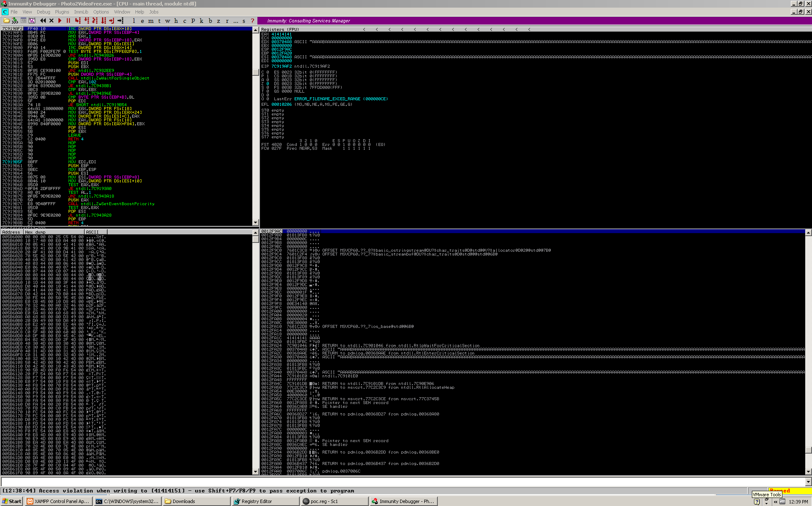Open the Options menu

click(x=101, y=12)
